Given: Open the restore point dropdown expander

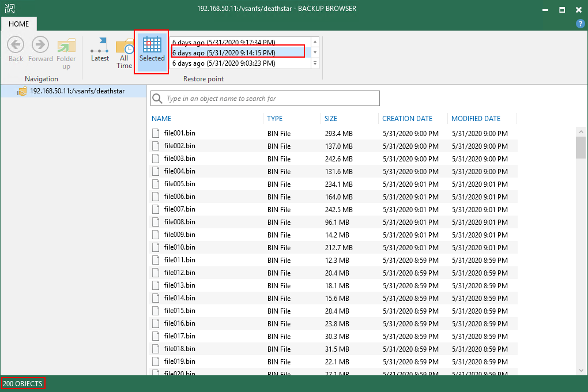Looking at the screenshot, I should pos(314,62).
